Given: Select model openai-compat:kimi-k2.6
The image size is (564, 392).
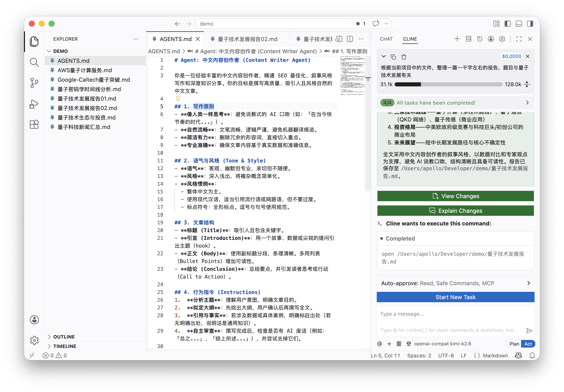Looking at the screenshot, I should [442, 344].
